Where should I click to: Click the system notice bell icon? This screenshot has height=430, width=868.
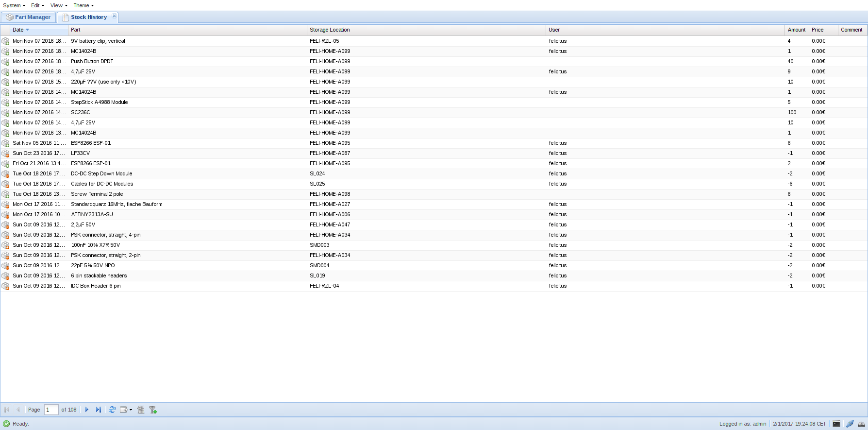(x=861, y=424)
